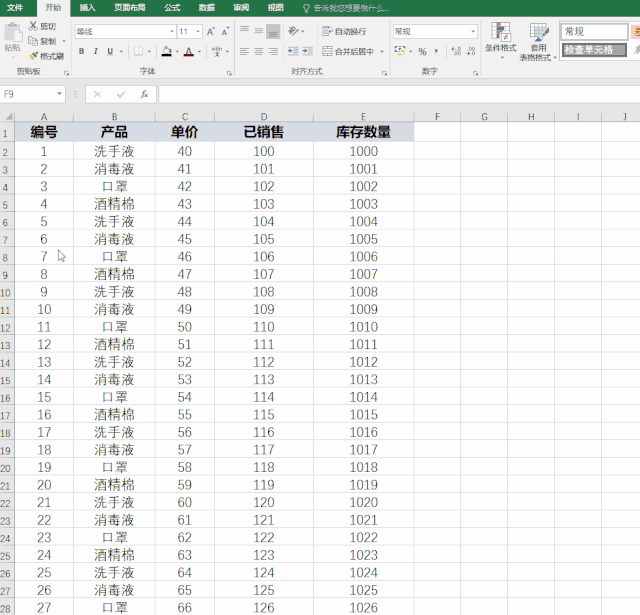Screen dimensions: 640x615
Task: Click the Borders icon
Action: pos(138,51)
